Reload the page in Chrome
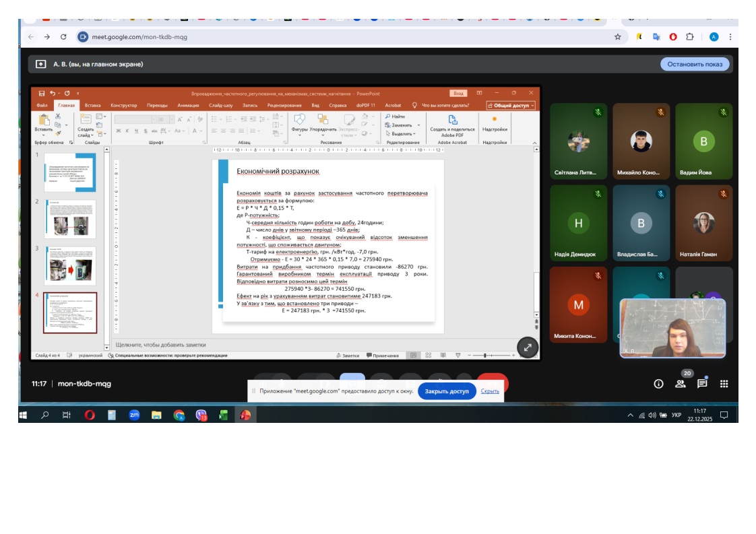This screenshot has height=534, width=756. pyautogui.click(x=63, y=36)
